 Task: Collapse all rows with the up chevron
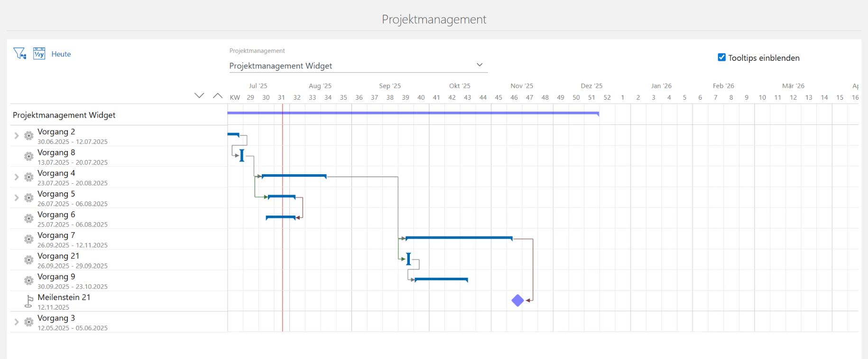(x=218, y=96)
